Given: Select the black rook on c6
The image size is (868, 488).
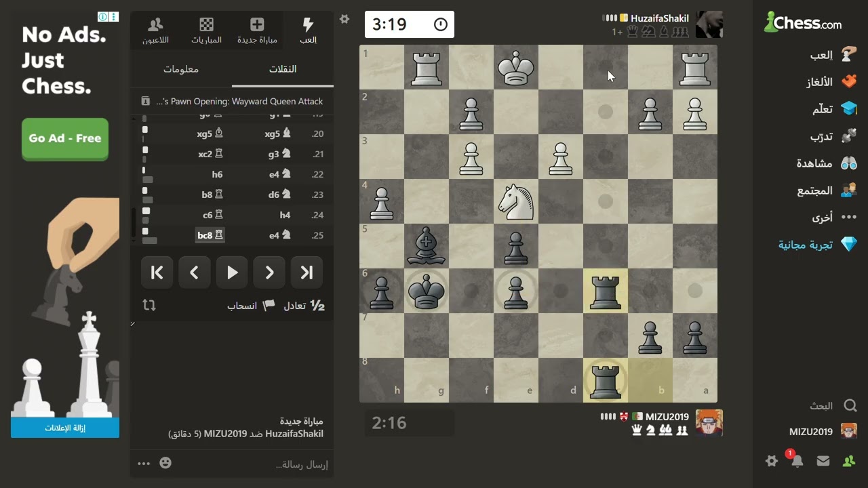Looking at the screenshot, I should 606,291.
